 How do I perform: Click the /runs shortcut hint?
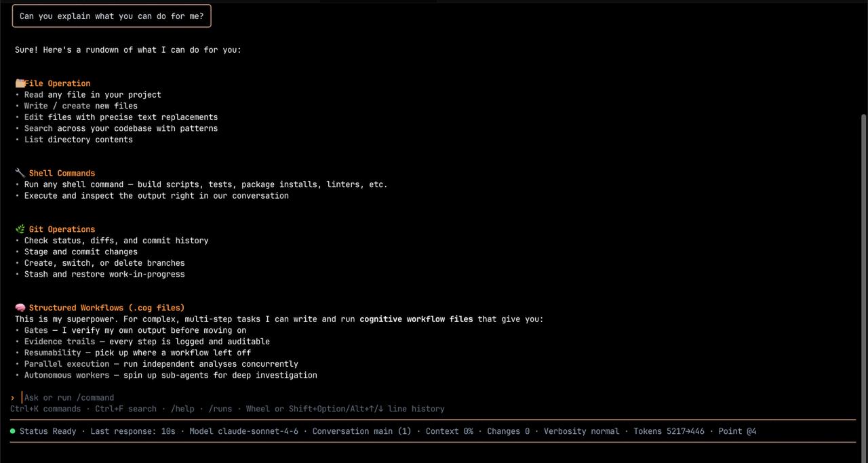point(220,409)
